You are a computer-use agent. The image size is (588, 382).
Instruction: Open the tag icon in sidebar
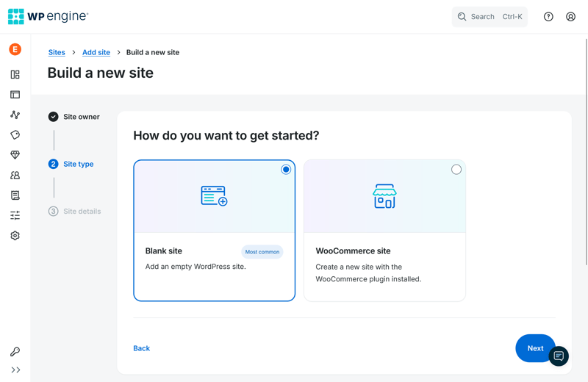tap(15, 134)
